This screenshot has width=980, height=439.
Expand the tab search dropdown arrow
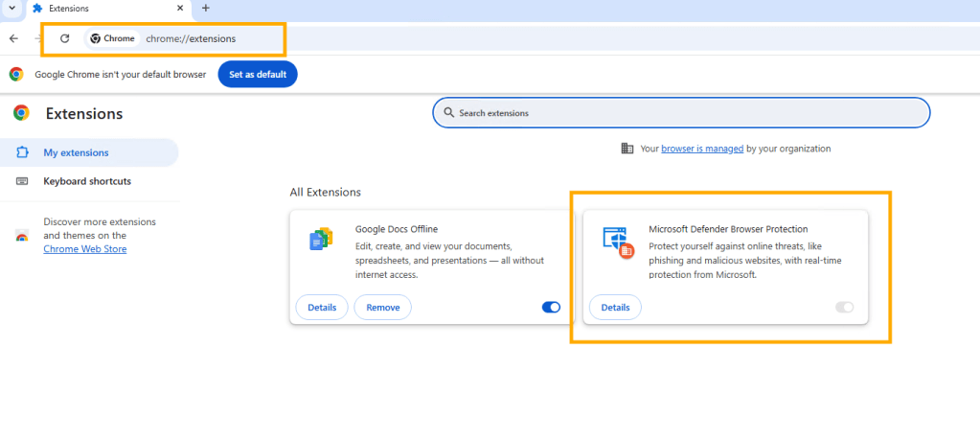11,9
